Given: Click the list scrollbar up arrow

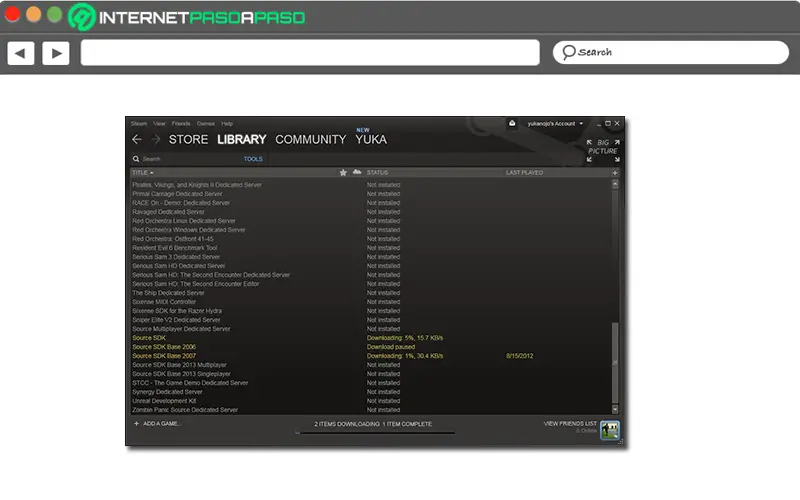Looking at the screenshot, I should coord(615,184).
